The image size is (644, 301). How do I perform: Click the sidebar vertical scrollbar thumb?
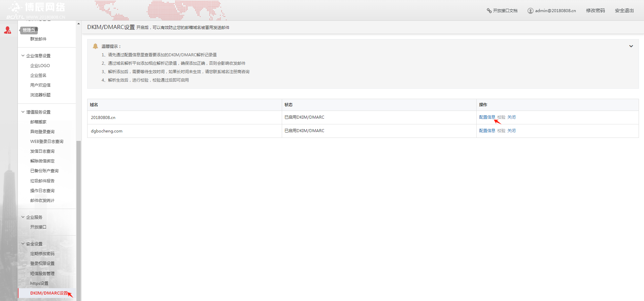(78, 219)
